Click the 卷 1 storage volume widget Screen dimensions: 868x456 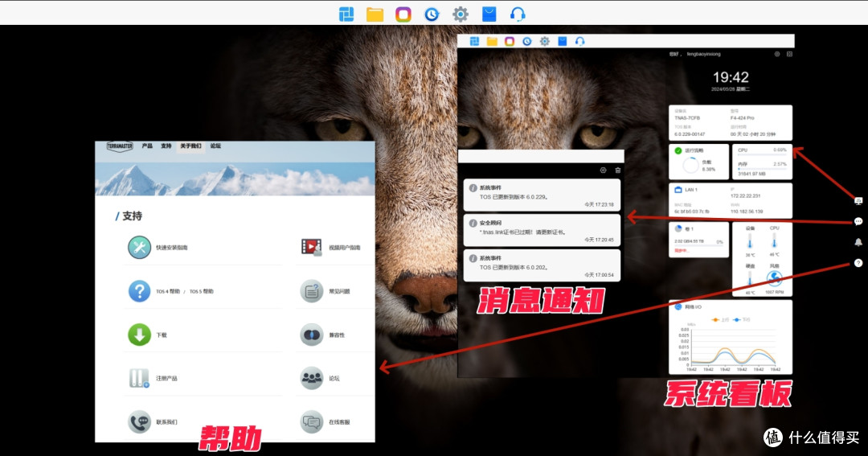coord(698,240)
